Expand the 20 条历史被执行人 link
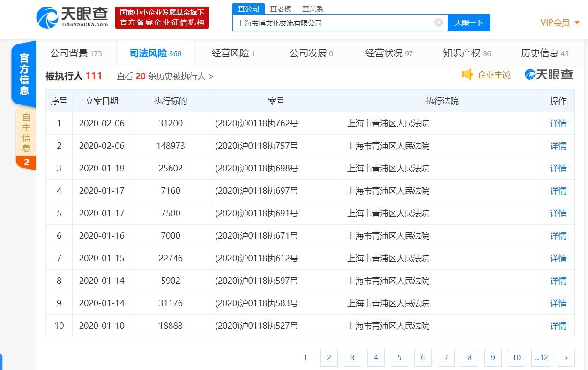588x370 pixels. coord(164,76)
